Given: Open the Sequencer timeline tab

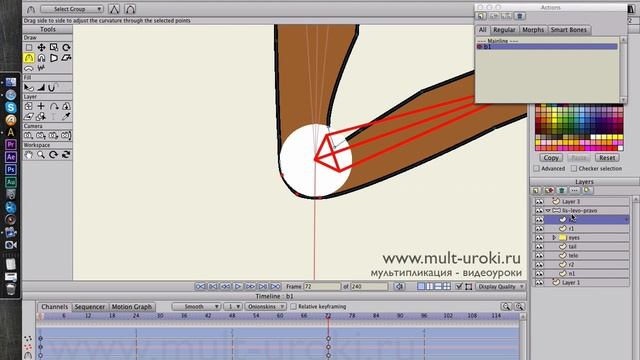Looking at the screenshot, I should tap(90, 307).
